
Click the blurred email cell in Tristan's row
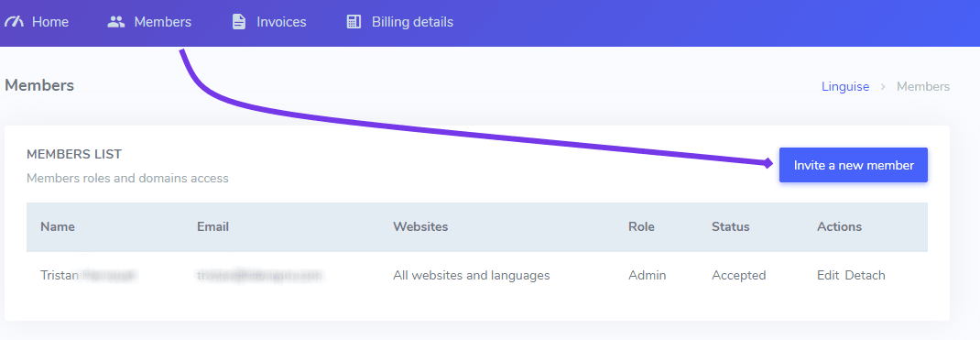click(x=259, y=275)
